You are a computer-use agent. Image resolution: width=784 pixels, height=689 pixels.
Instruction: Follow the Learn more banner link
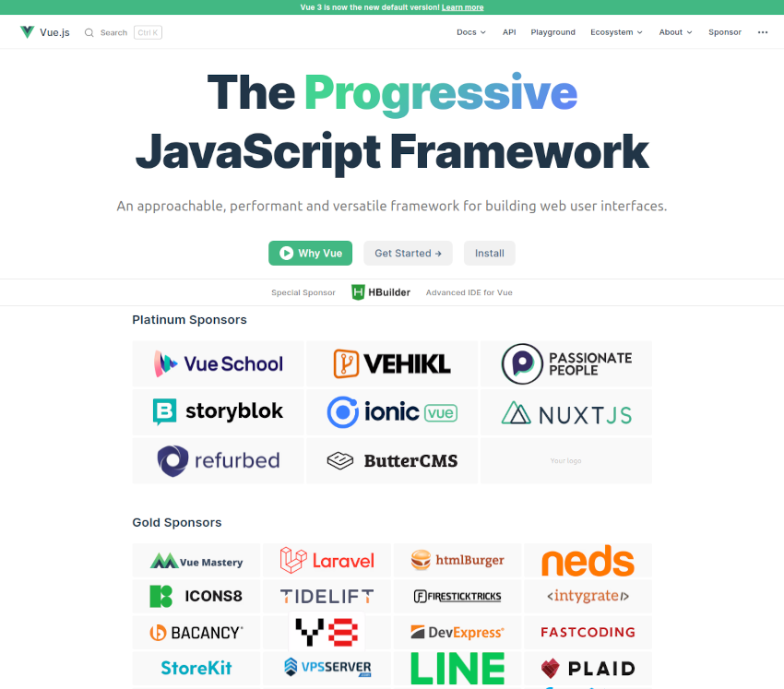(462, 7)
